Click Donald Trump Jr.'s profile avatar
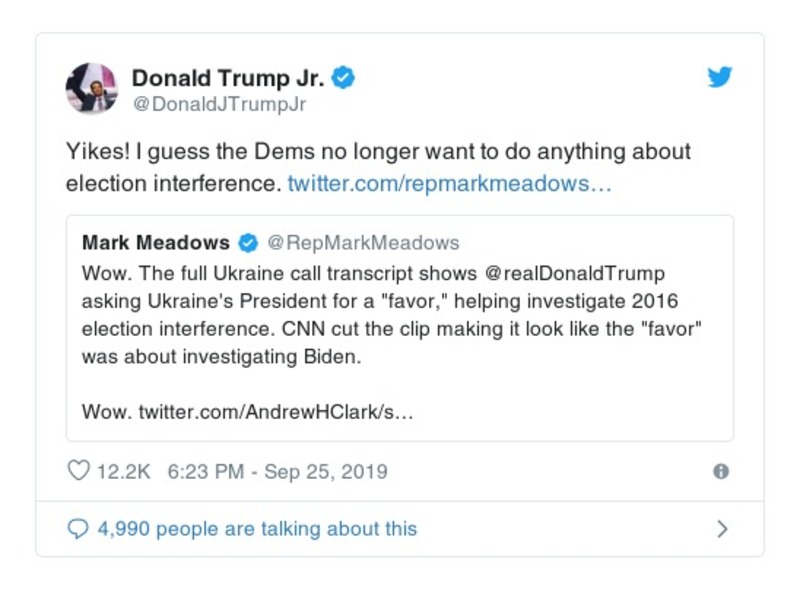Image resolution: width=800 pixels, height=607 pixels. click(x=92, y=88)
